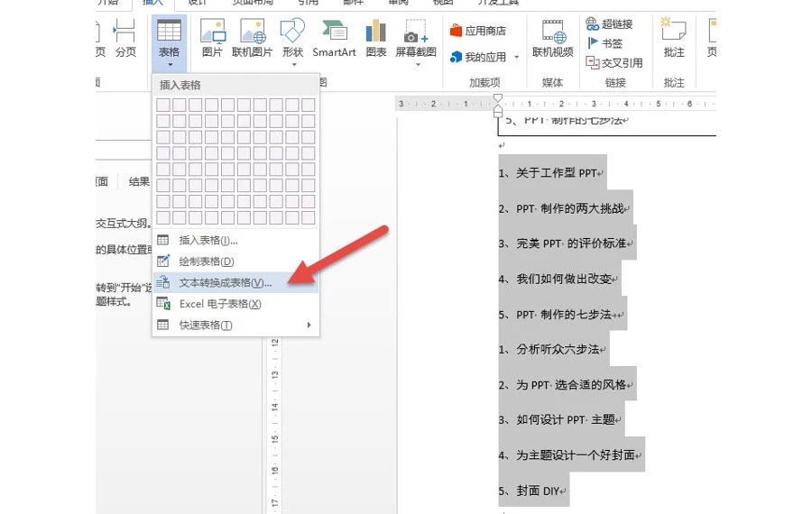This screenshot has width=812, height=514.
Task: Open 应用商店 (App Store)
Action: point(478,31)
